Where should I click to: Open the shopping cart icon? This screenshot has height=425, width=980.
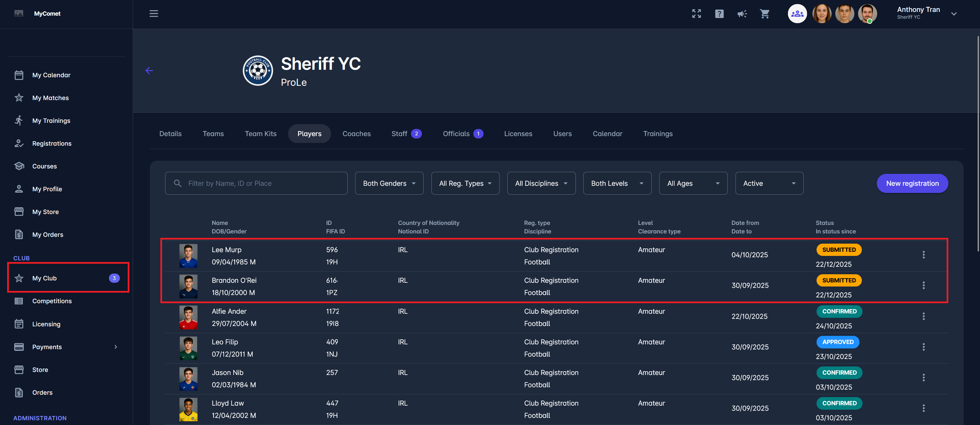coord(765,14)
